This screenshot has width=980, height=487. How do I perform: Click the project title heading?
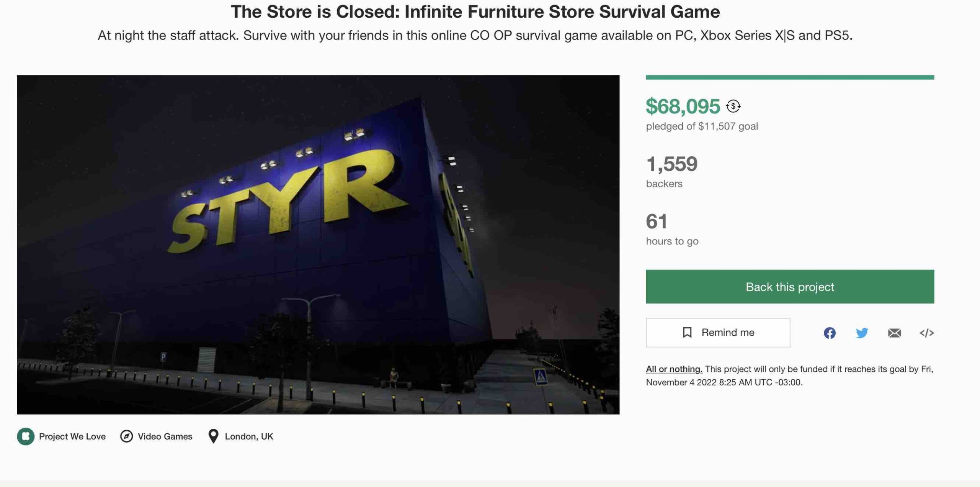(x=475, y=11)
